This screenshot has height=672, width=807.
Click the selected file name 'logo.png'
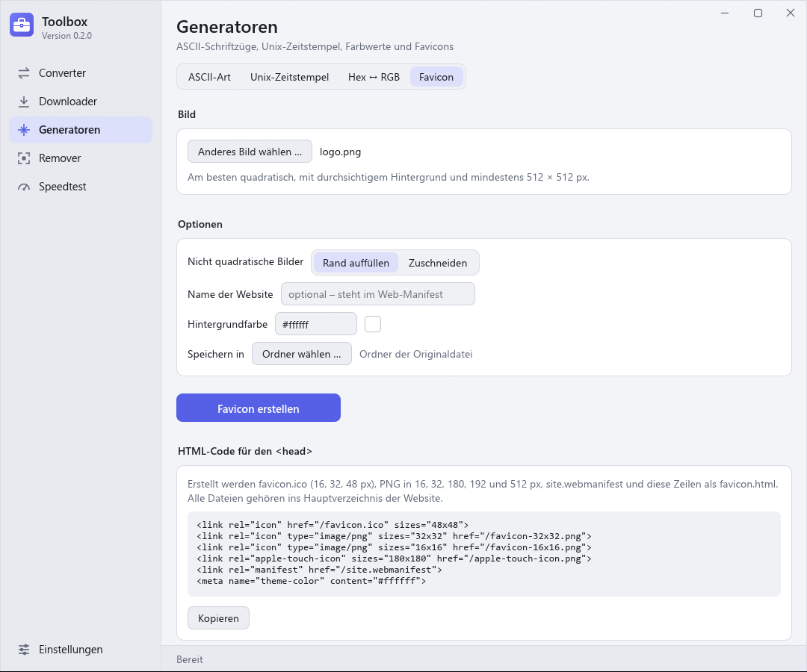tap(340, 152)
